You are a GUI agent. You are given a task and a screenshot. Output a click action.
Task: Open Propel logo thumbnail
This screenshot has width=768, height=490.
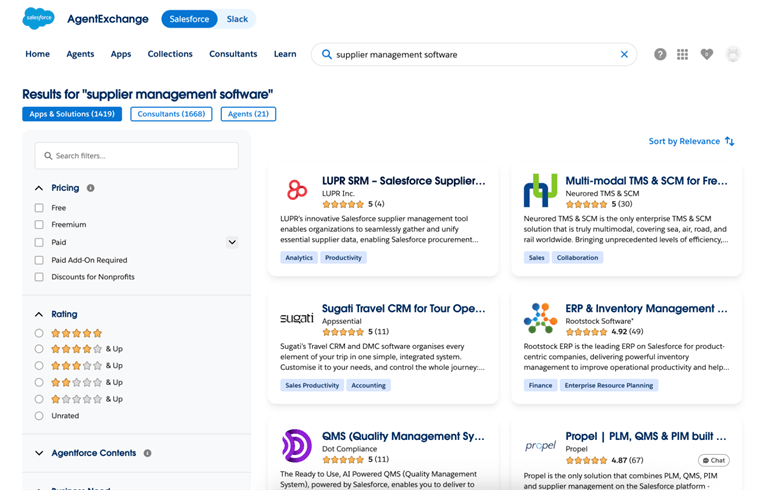(540, 445)
